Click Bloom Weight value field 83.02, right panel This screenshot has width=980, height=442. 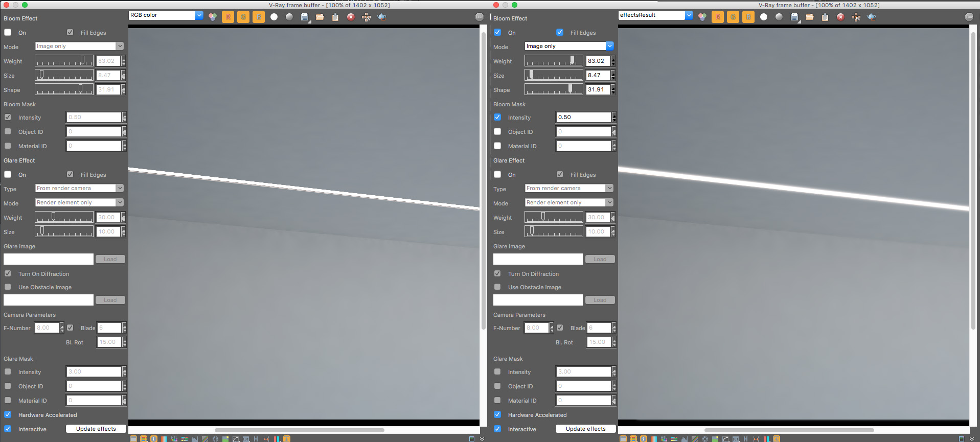(598, 61)
